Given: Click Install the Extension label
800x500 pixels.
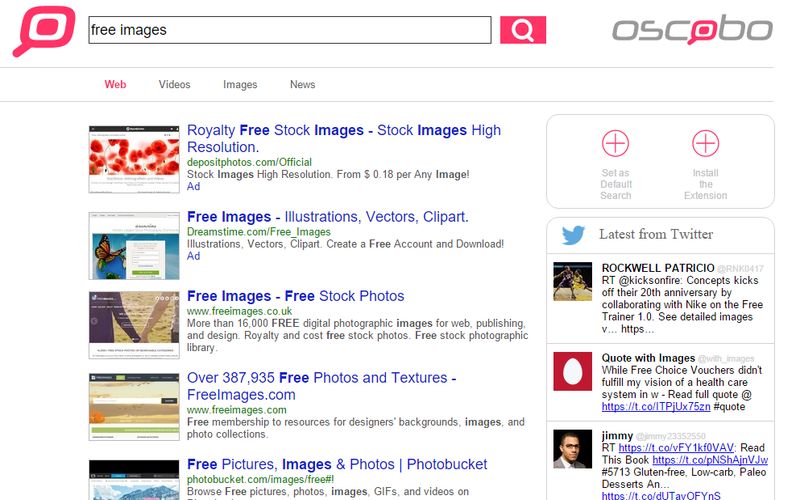Looking at the screenshot, I should tap(706, 184).
